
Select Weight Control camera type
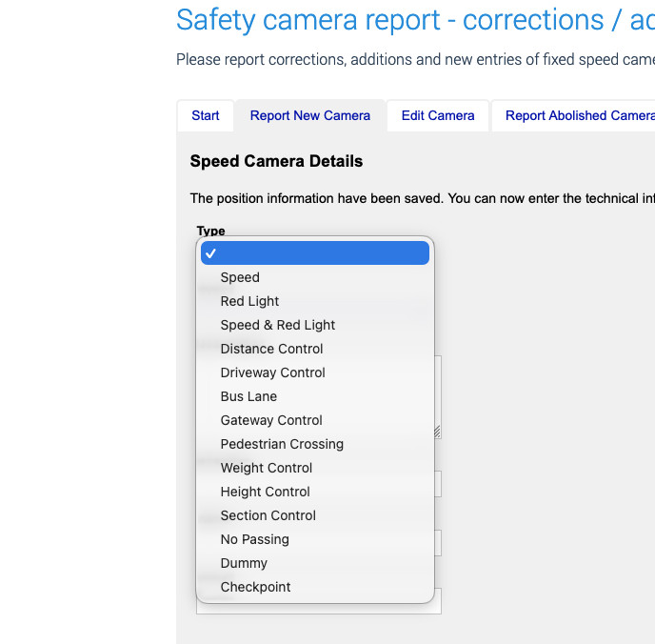coord(267,468)
